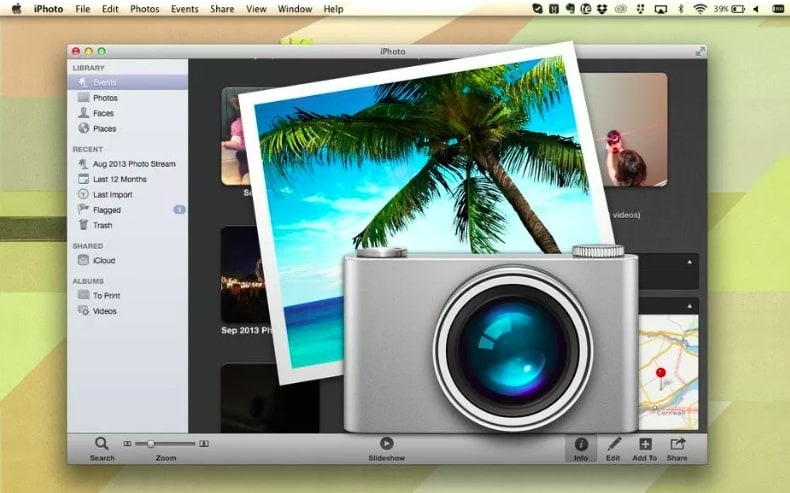Viewport: 790px width, 493px height.
Task: Open the Share menu in the menu bar
Action: point(222,9)
